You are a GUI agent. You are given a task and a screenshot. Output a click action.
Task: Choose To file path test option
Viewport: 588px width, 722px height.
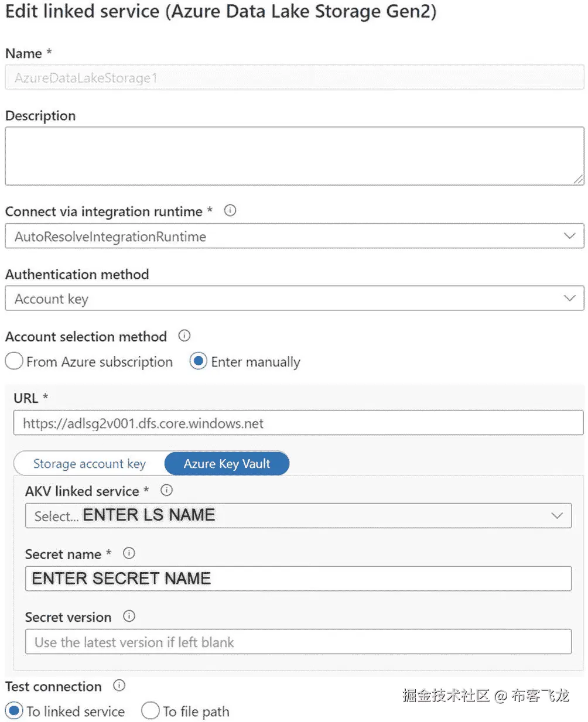(151, 711)
